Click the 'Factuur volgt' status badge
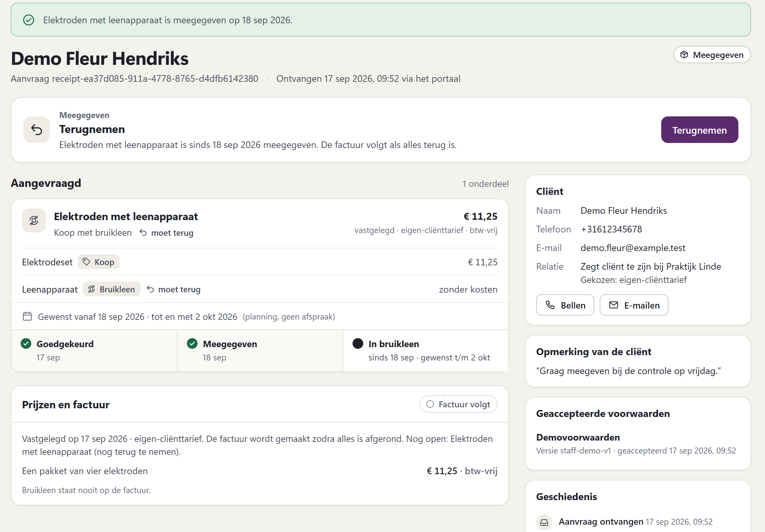The width and height of the screenshot is (765, 532). (458, 404)
